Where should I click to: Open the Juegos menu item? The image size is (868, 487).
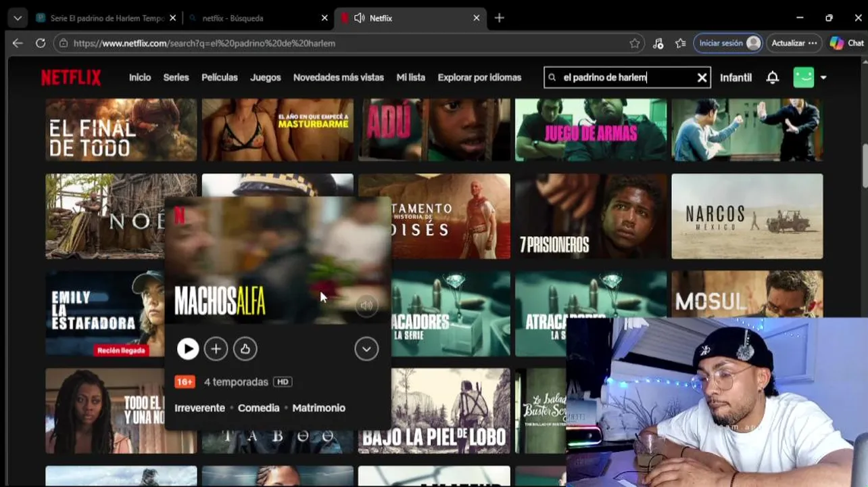pyautogui.click(x=266, y=78)
